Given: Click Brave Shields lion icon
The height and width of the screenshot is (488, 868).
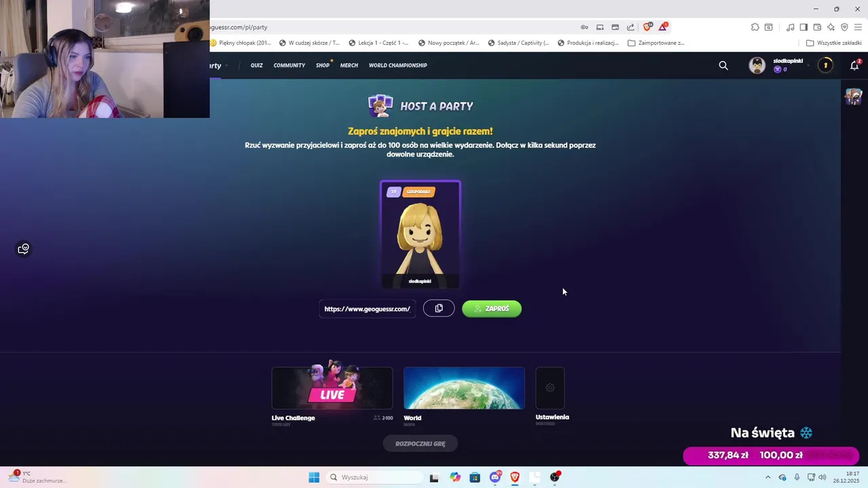Looking at the screenshot, I should point(648,27).
